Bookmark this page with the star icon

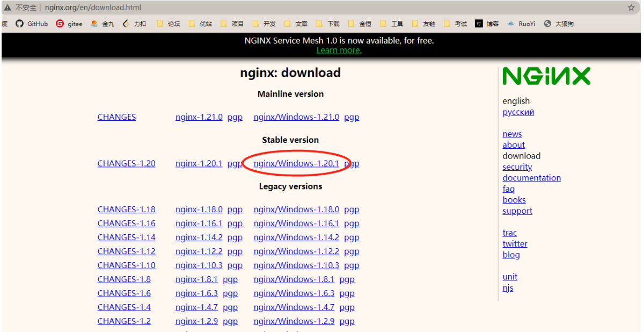tap(631, 8)
